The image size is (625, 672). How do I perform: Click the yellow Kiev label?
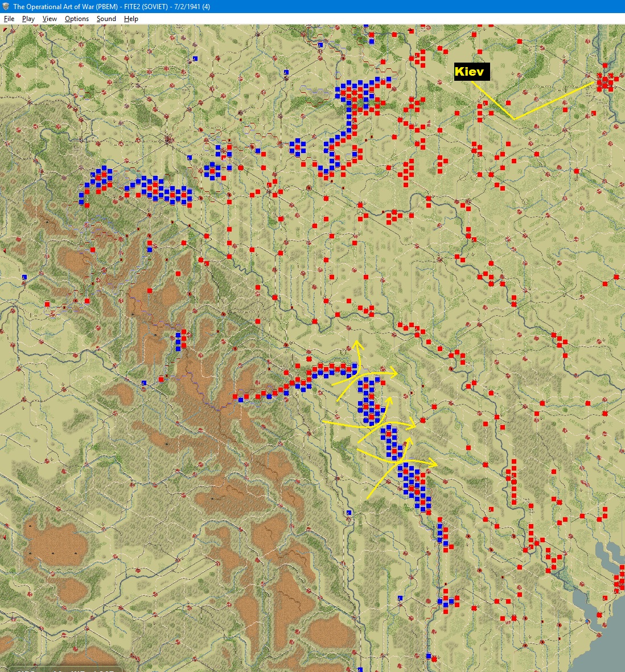[471, 72]
